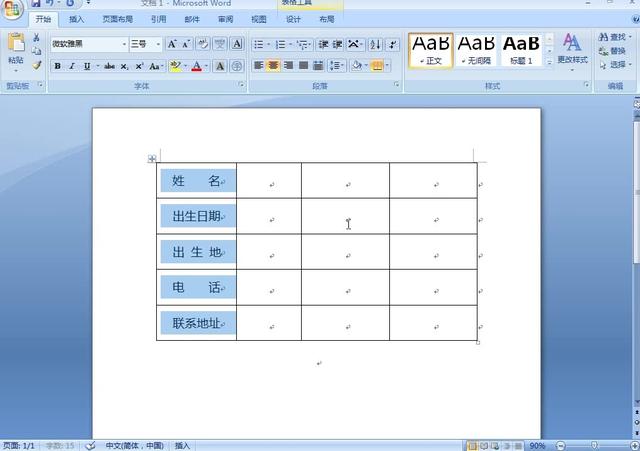Apply strikethrough formatting

(x=109, y=66)
